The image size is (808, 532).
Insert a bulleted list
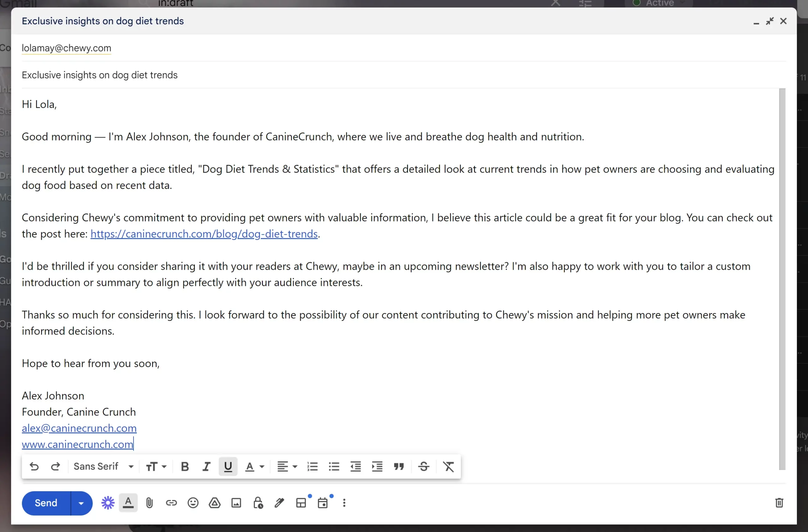(334, 466)
